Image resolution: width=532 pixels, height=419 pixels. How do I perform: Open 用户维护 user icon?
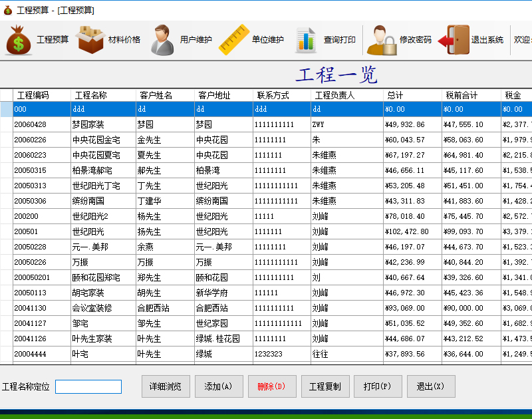(162, 40)
